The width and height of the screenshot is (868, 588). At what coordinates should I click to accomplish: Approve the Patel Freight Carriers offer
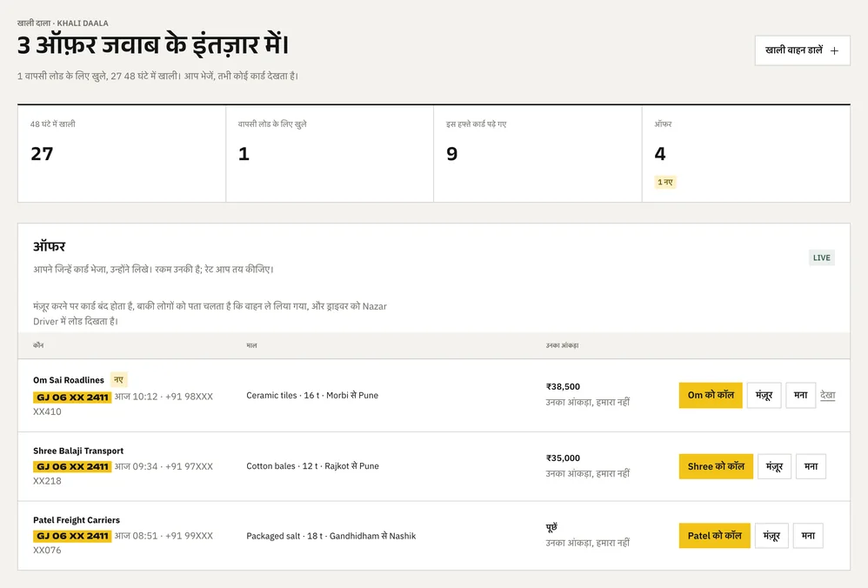(x=771, y=536)
